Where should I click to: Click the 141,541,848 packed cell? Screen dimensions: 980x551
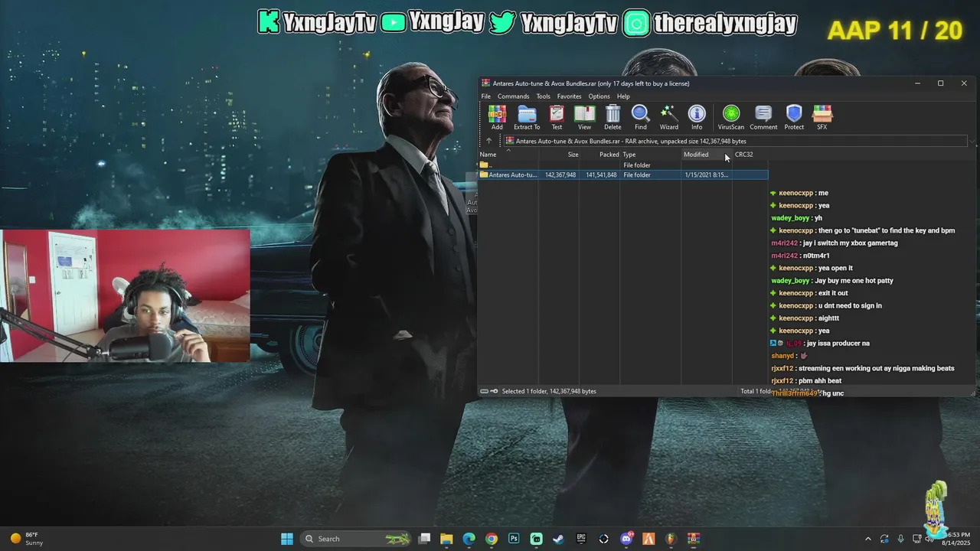point(601,175)
